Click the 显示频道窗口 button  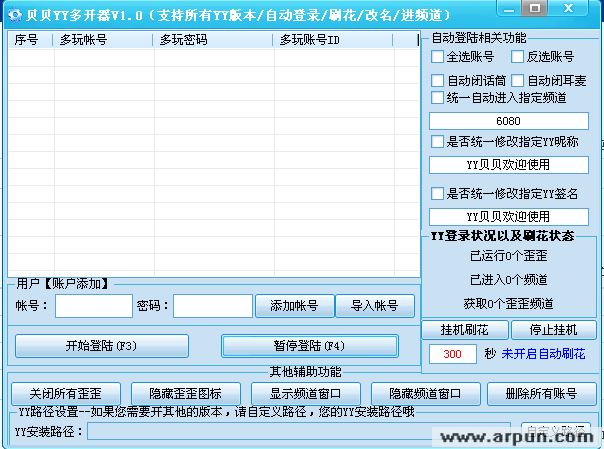tap(305, 394)
